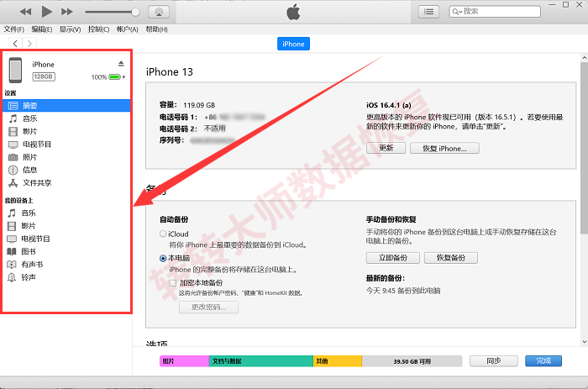588x389 pixels.
Task: Open the 编辑(E) menu
Action: point(42,29)
